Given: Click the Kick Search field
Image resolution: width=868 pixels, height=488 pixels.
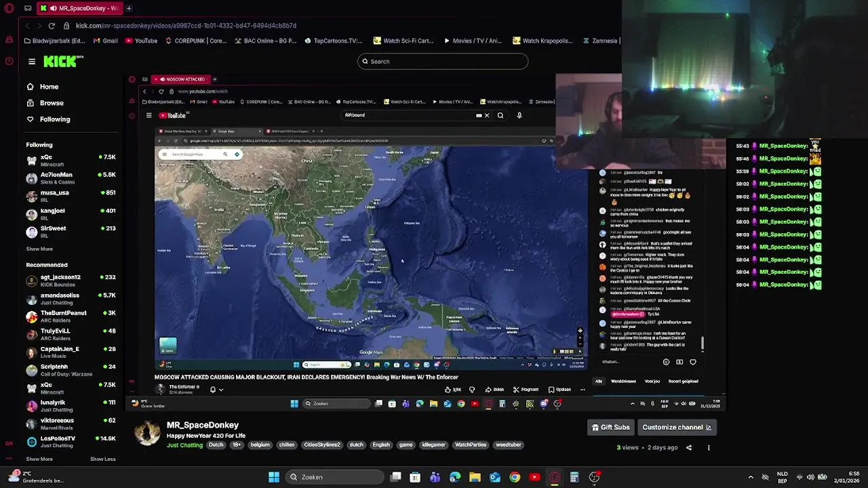Looking at the screenshot, I should tap(443, 62).
